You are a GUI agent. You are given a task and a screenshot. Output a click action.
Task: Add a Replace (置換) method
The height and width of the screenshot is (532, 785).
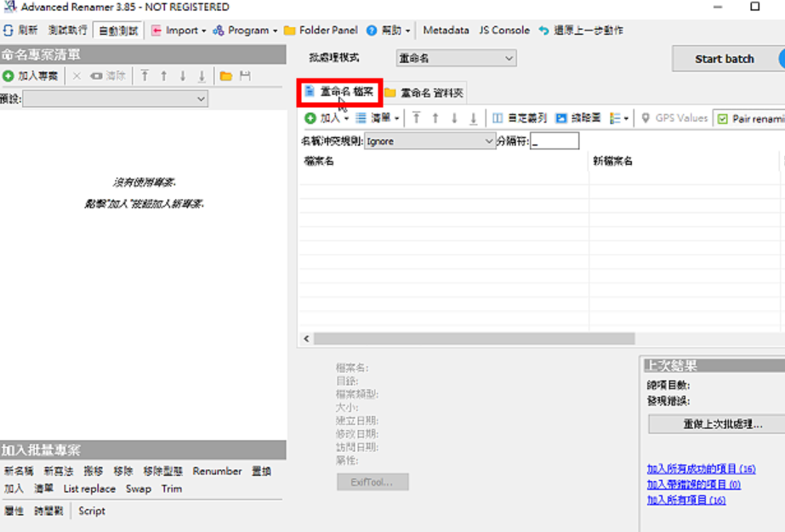261,472
